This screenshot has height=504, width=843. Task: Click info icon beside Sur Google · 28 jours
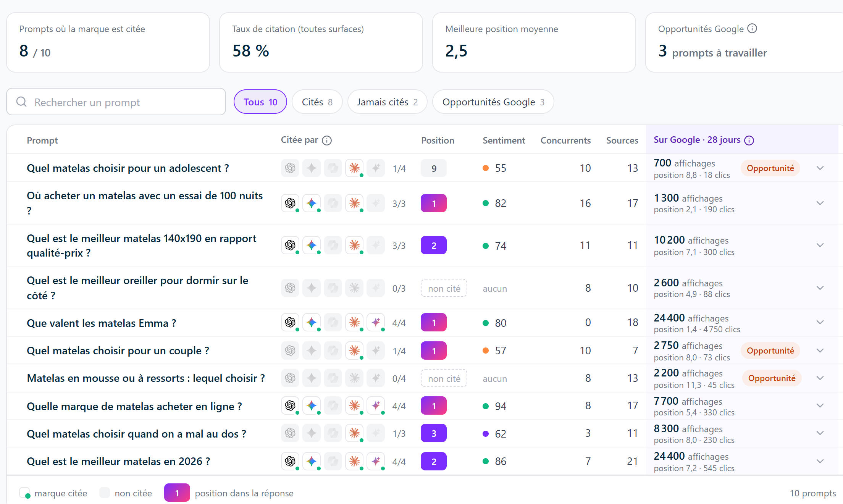749,141
